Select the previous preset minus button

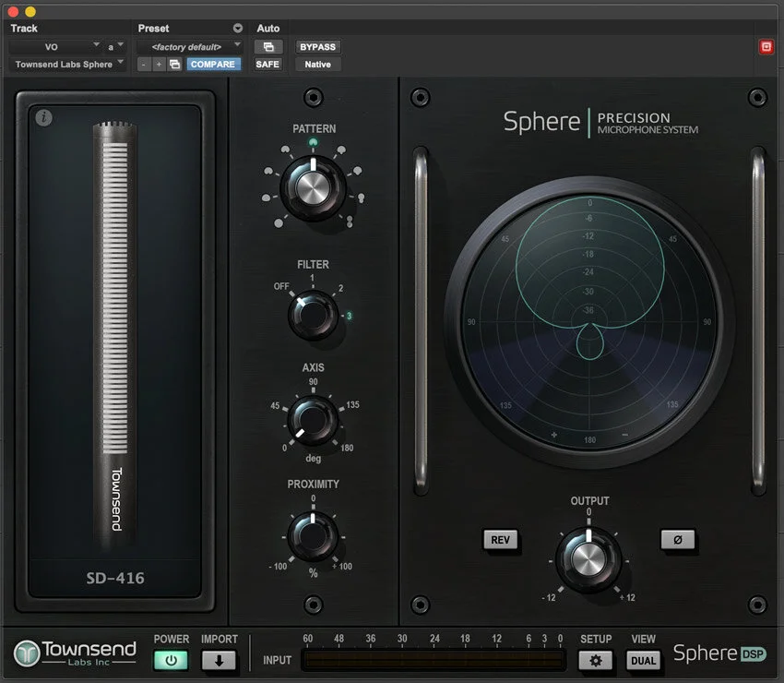[144, 64]
